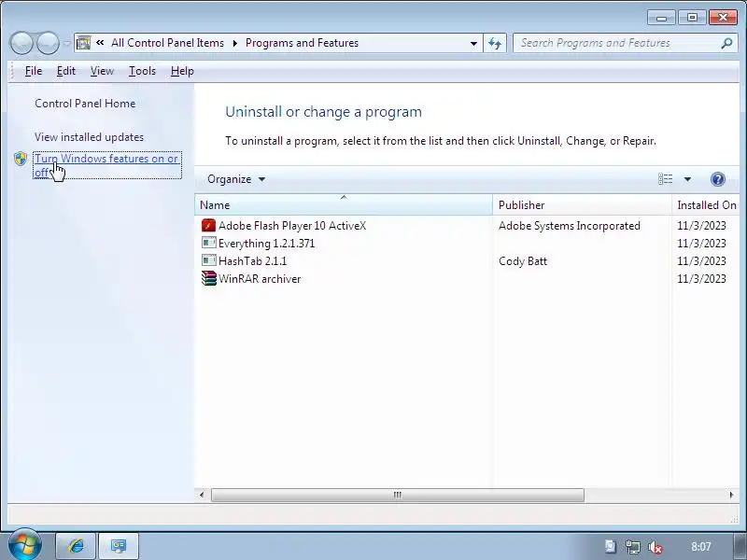Click the search magnifier icon
This screenshot has height=560, width=747.
coord(726,43)
